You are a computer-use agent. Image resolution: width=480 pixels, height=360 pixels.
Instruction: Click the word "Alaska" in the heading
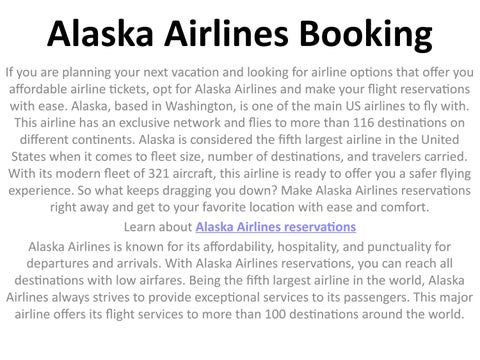click(100, 33)
